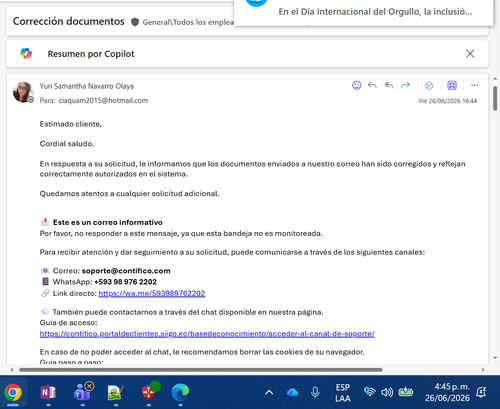Click the battery status tray icon

pyautogui.click(x=405, y=392)
